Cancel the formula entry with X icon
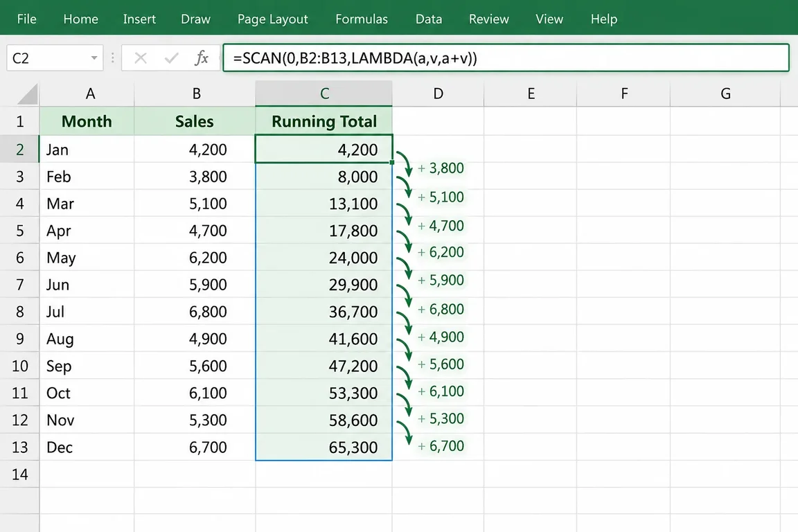Image resolution: width=798 pixels, height=532 pixels. 141,58
